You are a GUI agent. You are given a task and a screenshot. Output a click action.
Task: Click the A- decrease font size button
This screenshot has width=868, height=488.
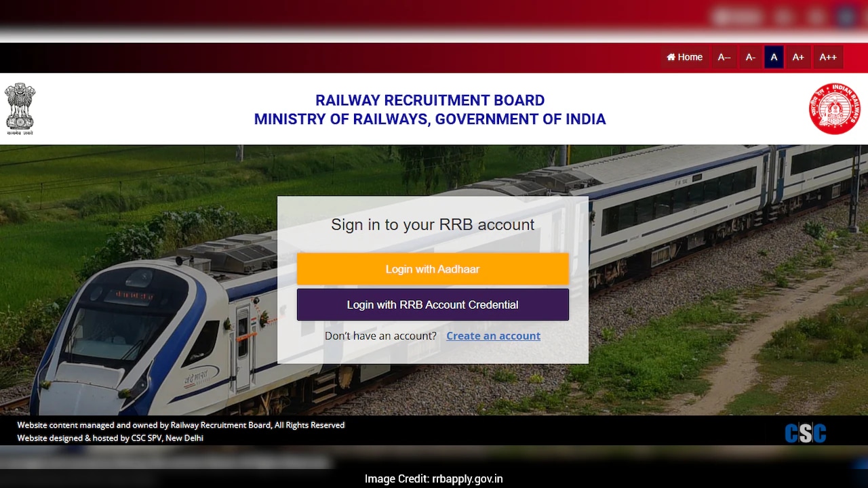coord(751,57)
